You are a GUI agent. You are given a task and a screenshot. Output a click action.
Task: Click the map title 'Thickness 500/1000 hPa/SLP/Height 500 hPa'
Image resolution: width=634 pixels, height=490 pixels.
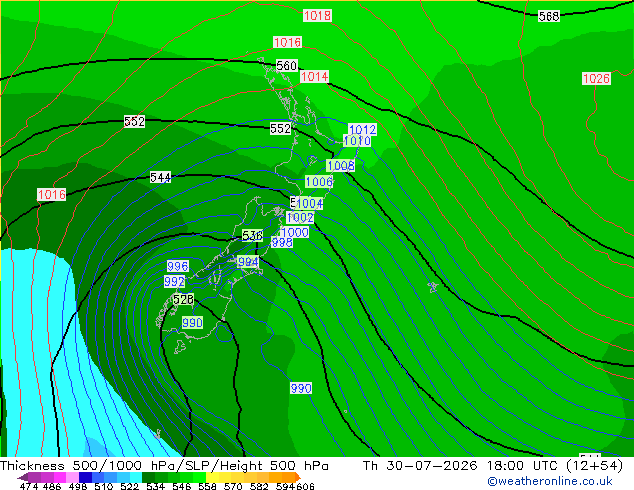click(164, 466)
